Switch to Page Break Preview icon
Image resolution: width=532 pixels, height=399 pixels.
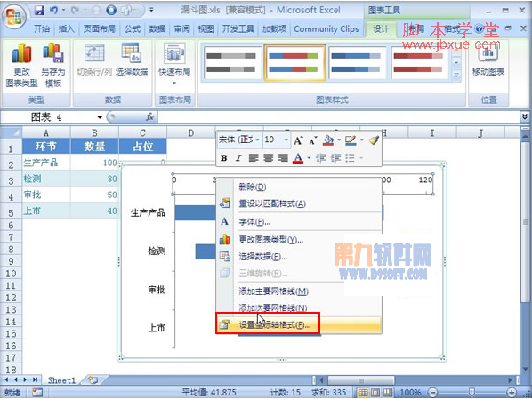pos(388,393)
